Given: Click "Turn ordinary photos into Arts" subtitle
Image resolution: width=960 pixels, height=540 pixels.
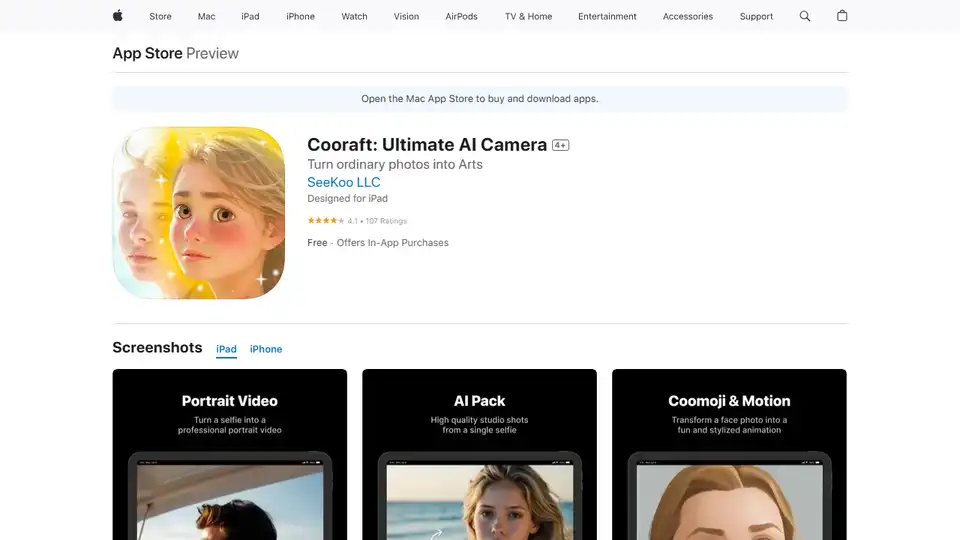Looking at the screenshot, I should pos(395,164).
